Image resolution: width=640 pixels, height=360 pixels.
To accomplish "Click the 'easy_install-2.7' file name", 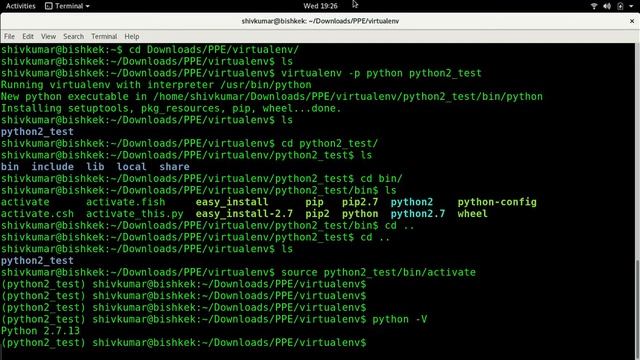I will 244,214.
